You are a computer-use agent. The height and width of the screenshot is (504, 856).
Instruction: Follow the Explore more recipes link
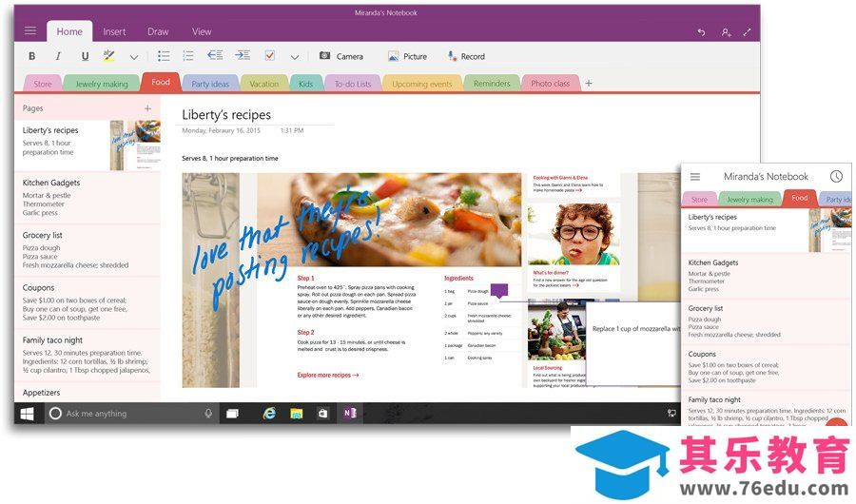click(327, 375)
